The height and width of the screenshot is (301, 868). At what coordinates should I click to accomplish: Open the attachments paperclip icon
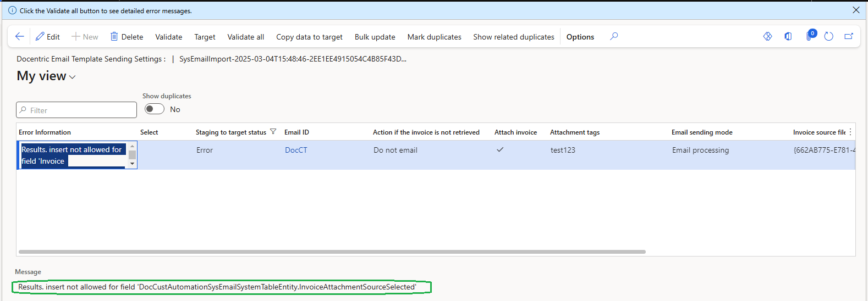(x=809, y=36)
